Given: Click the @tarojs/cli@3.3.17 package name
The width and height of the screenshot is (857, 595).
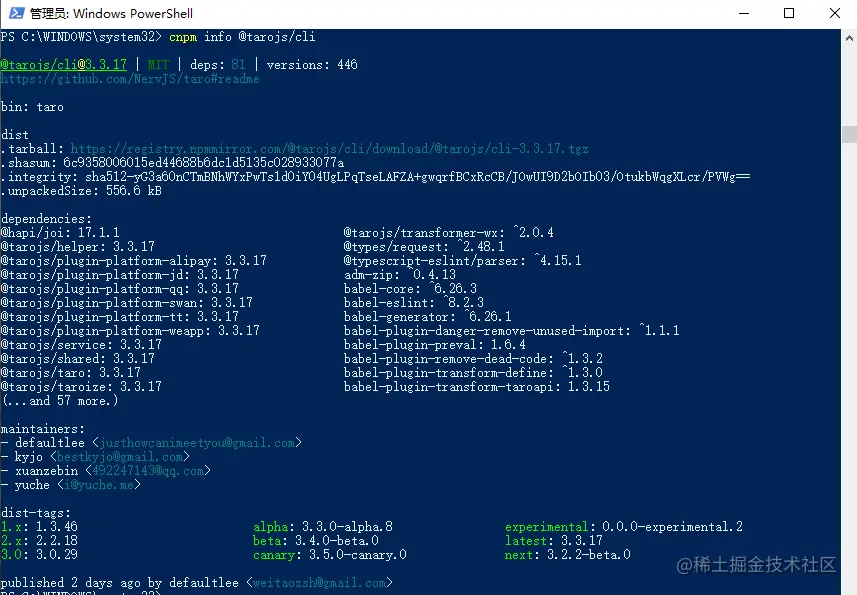Looking at the screenshot, I should (x=63, y=65).
